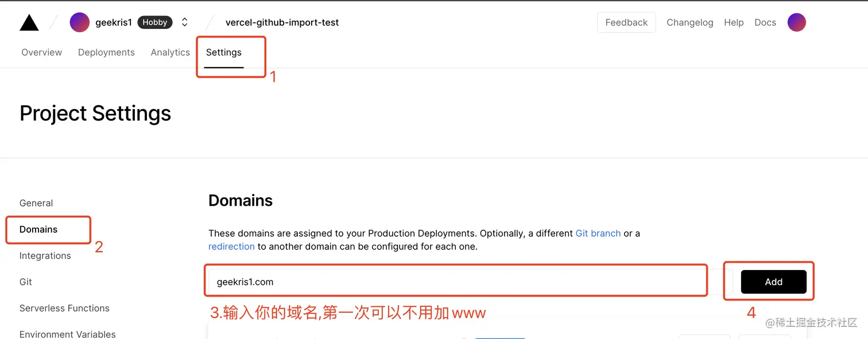
Task: Click the Add domain button
Action: (774, 282)
